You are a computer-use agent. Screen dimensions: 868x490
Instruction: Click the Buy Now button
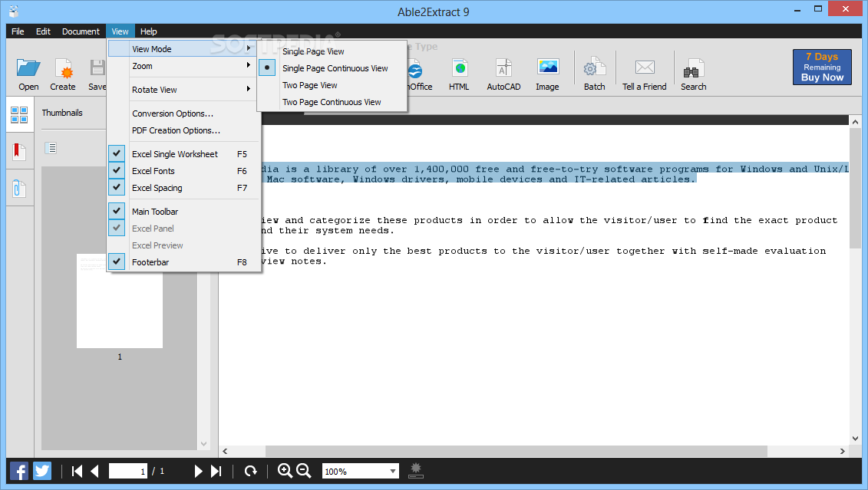point(822,67)
